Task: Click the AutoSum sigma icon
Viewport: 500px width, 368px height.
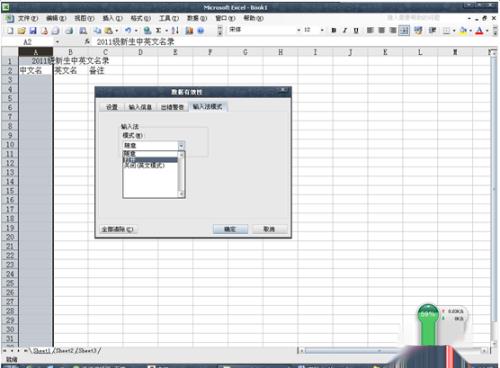Action: click(x=158, y=31)
